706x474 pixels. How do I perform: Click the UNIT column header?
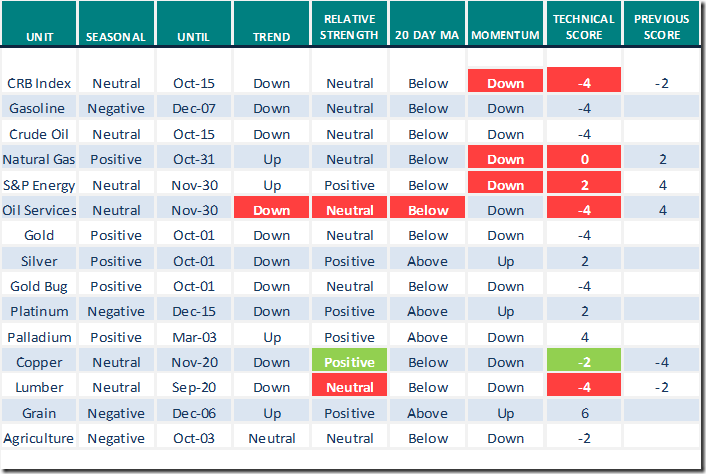pos(39,37)
